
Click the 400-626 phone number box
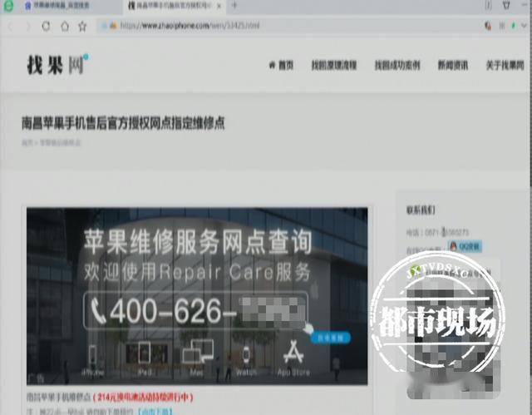(196, 310)
